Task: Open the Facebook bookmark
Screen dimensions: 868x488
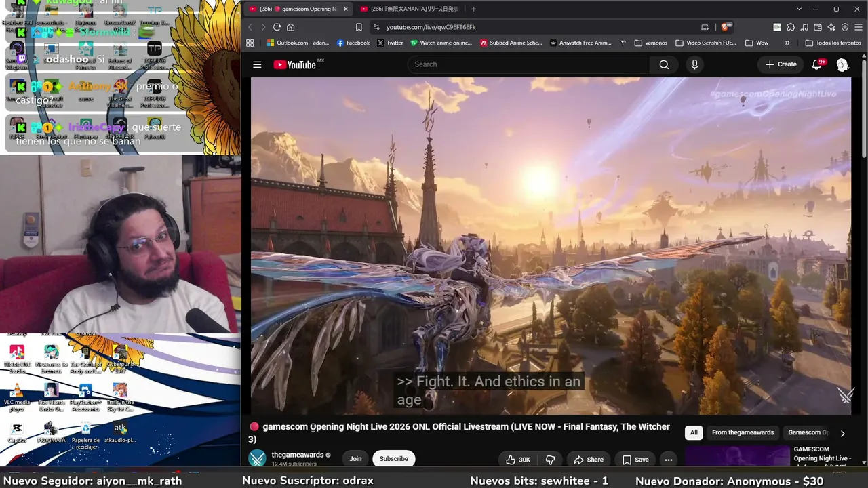Action: (353, 43)
